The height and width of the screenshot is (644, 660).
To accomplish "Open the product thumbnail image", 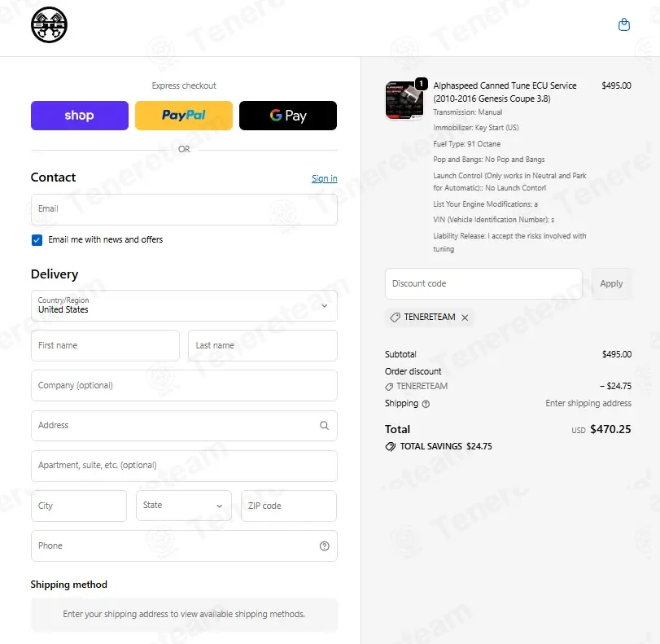I will (404, 100).
